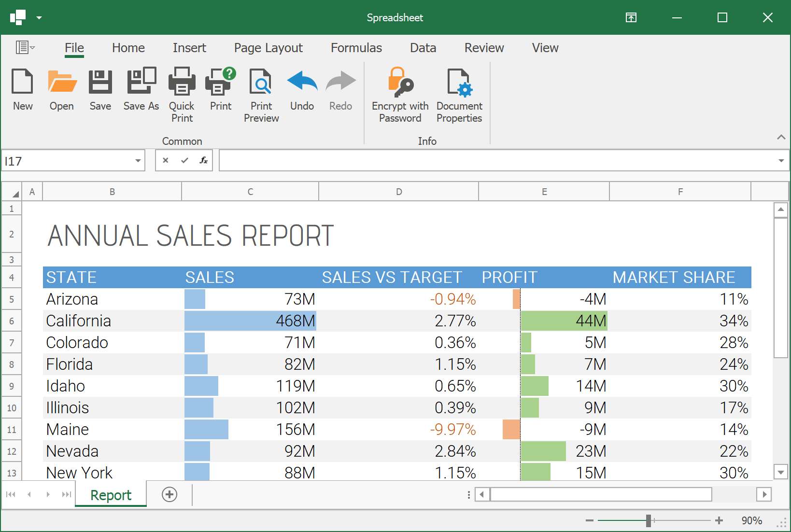Select the Report sheet tab
This screenshot has height=532, width=791.
tap(111, 495)
